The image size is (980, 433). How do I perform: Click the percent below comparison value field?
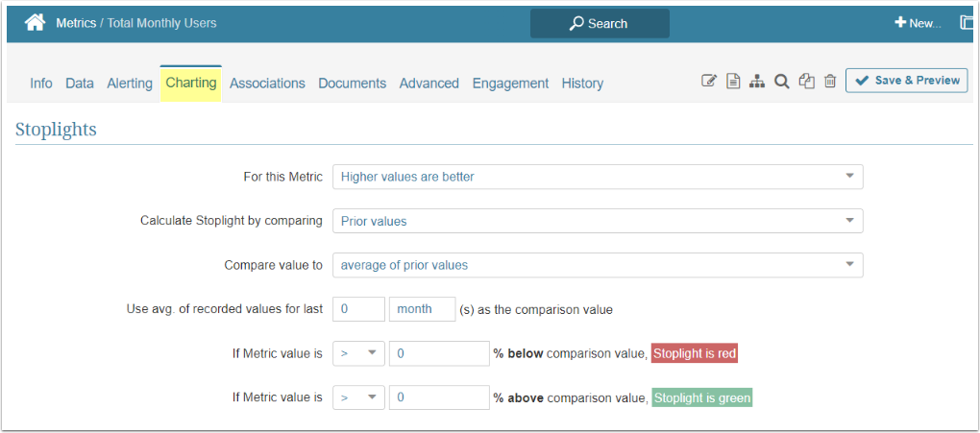(x=439, y=353)
